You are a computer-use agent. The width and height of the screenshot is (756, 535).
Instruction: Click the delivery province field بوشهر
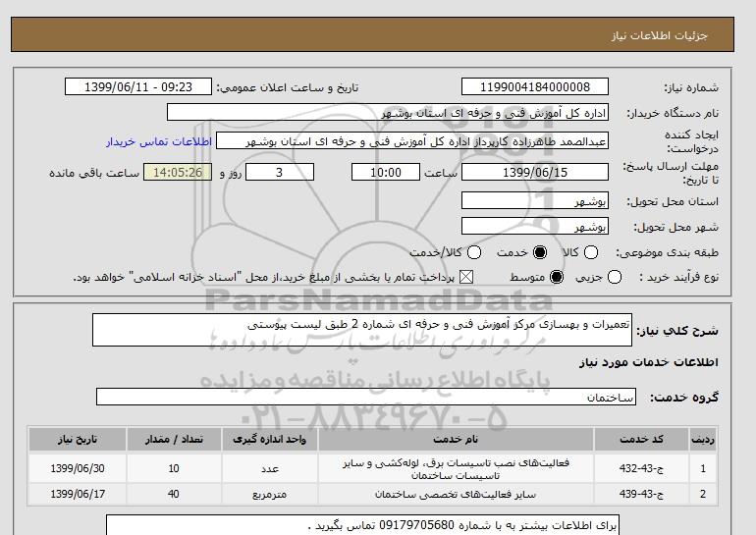pos(535,201)
